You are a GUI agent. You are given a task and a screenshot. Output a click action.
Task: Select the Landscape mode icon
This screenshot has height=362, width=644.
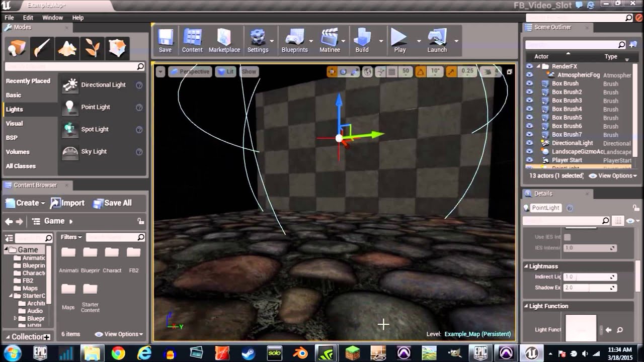pyautogui.click(x=67, y=48)
